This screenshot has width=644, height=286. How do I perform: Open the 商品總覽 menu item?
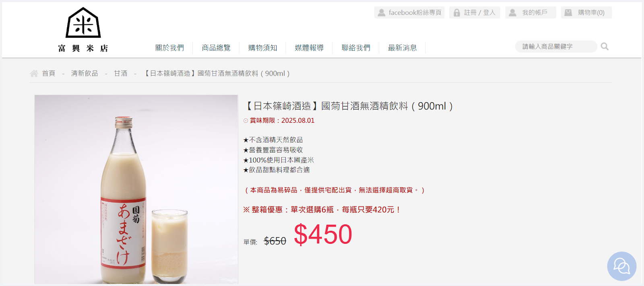click(x=216, y=48)
